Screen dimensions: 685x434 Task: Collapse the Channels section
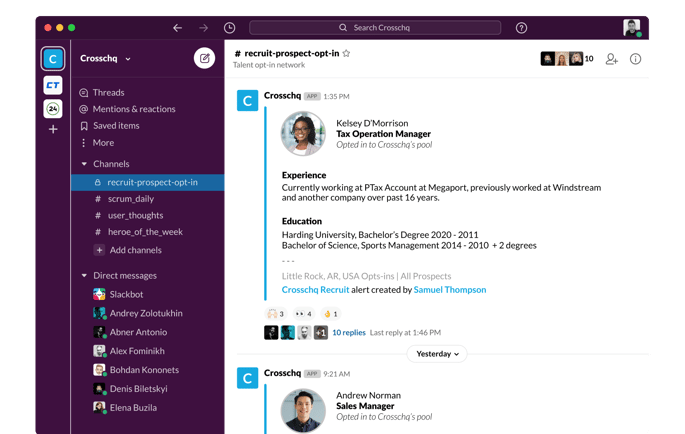pos(84,164)
